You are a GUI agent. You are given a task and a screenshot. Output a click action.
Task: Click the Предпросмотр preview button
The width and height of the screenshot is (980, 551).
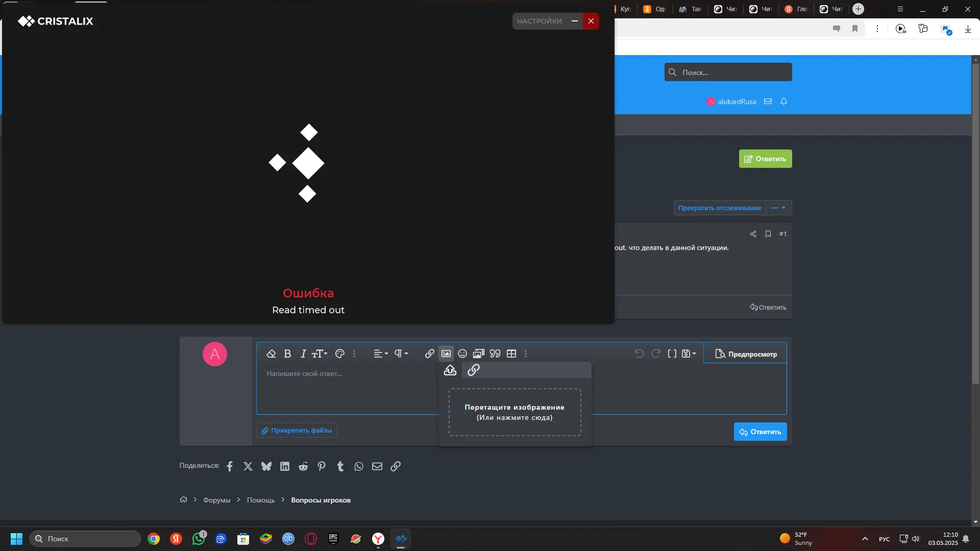click(746, 354)
